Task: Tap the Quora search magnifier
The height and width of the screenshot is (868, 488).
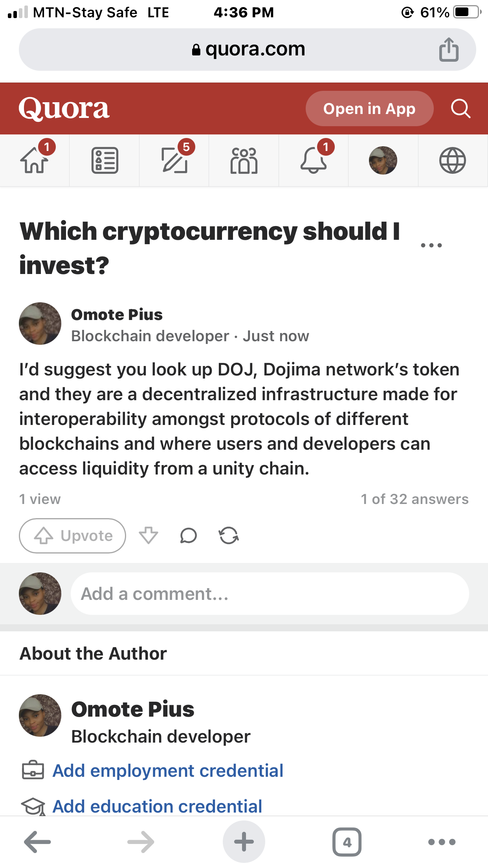Action: (460, 108)
